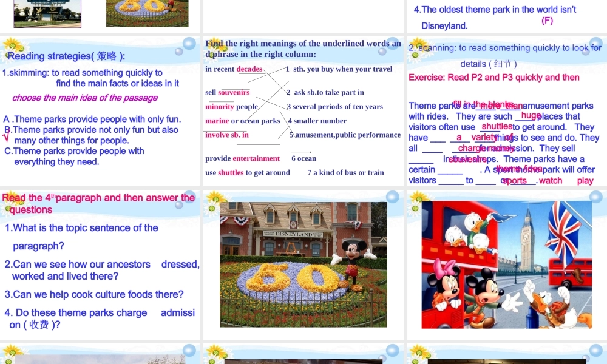The image size is (607, 364).
Task: Click the phrase 'marine or ocean parks'
Action: click(x=243, y=121)
